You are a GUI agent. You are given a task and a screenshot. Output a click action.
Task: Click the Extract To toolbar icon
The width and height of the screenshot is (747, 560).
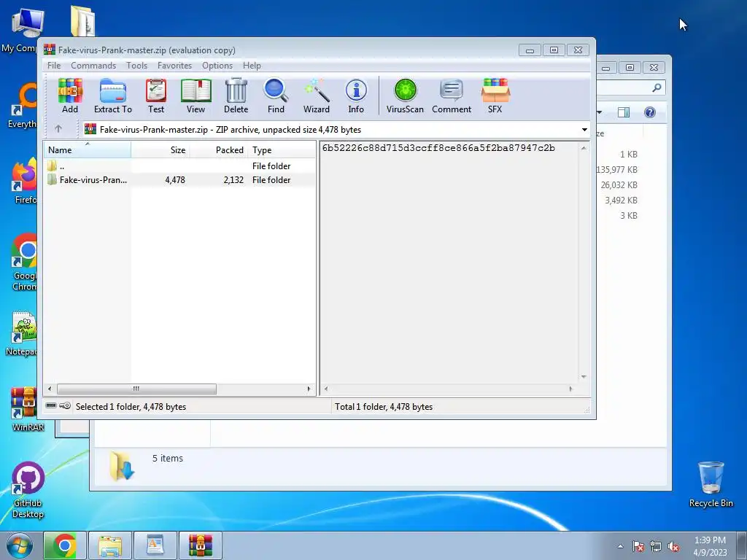pos(113,96)
